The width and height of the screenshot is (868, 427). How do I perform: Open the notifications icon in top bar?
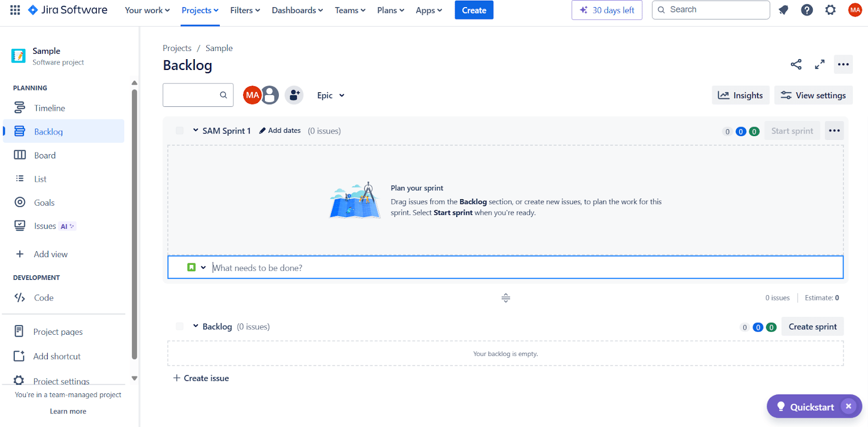(x=783, y=10)
